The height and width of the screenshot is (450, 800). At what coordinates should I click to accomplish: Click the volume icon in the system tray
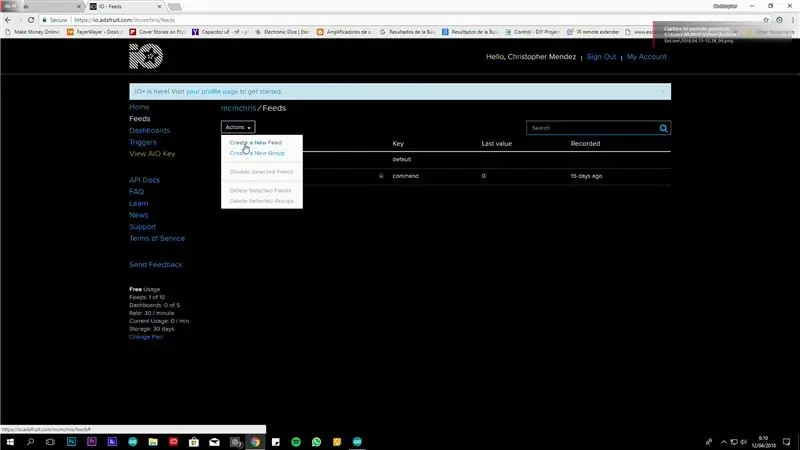[743, 442]
